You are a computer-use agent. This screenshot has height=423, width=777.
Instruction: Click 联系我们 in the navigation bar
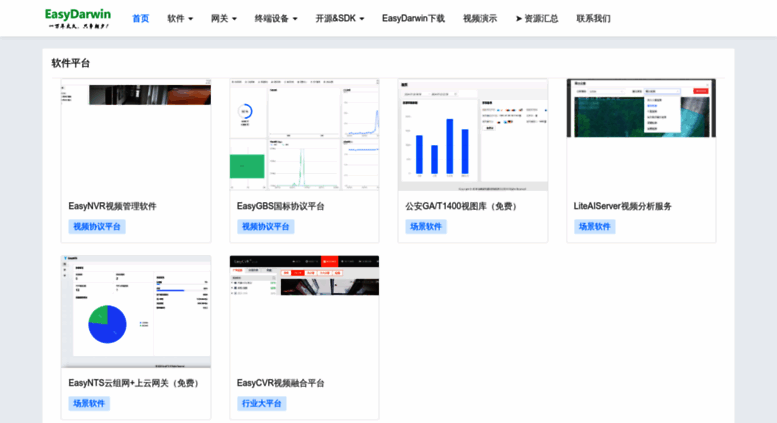593,18
